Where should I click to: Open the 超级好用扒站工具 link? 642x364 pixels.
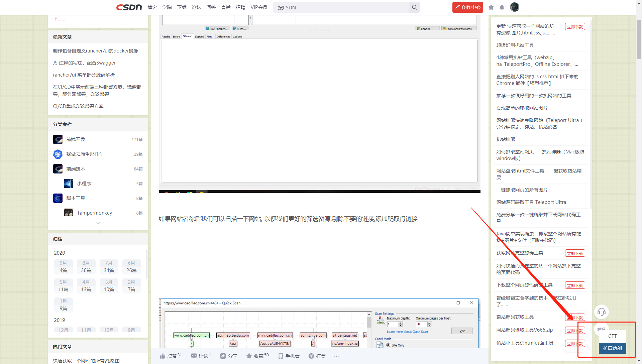tap(515, 45)
